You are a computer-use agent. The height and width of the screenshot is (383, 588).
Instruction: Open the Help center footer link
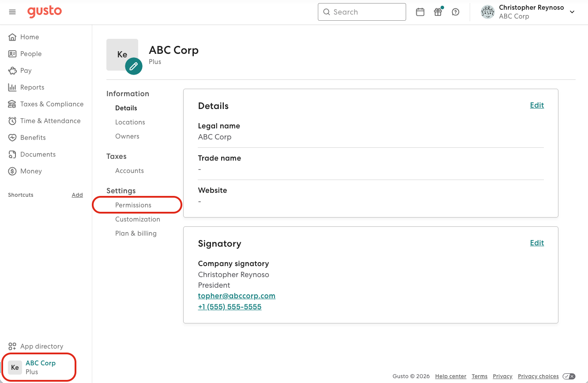coord(451,376)
